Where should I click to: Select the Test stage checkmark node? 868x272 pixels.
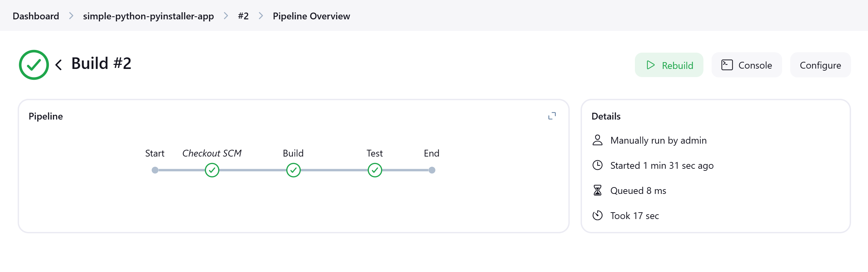375,170
